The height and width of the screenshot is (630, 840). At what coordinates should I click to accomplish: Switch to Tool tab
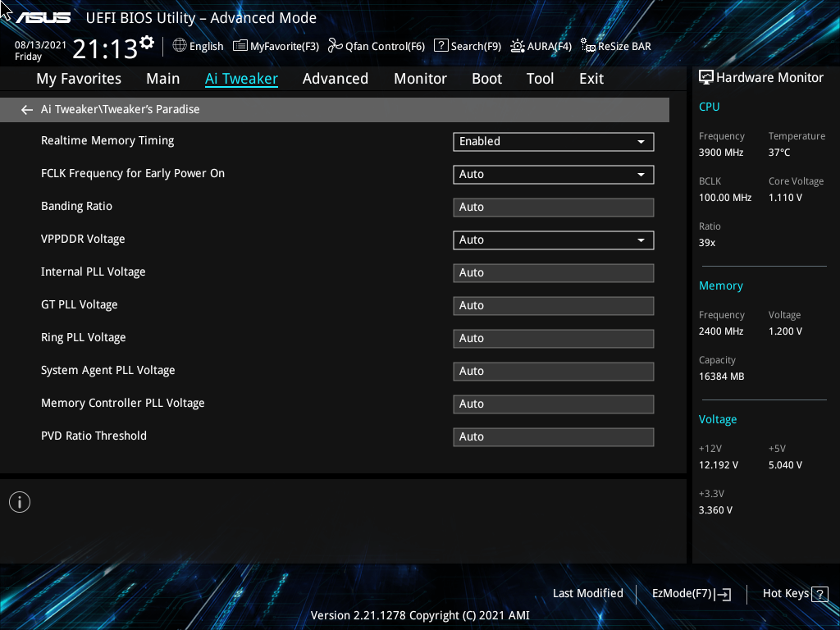coord(540,79)
